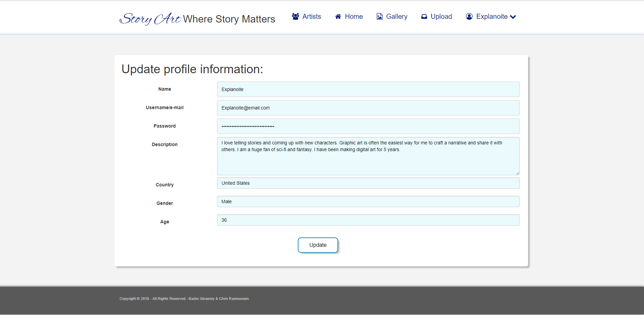The width and height of the screenshot is (644, 315).
Task: Navigate to Home link
Action: pos(354,16)
